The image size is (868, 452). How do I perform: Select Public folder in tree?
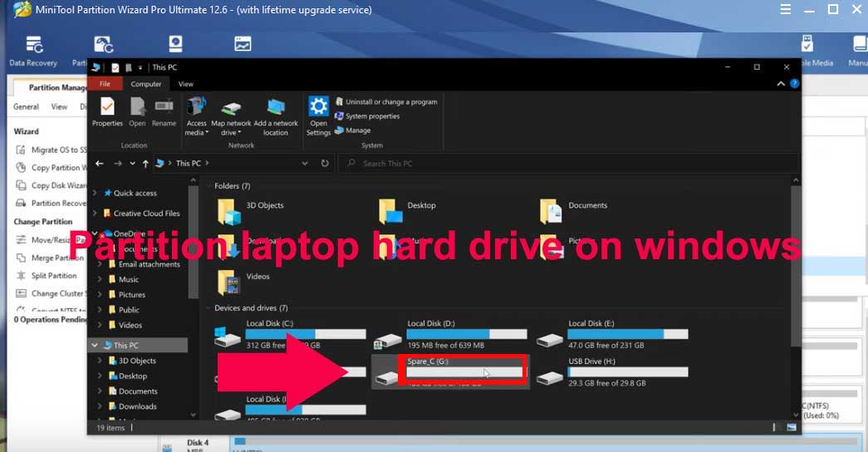click(123, 310)
